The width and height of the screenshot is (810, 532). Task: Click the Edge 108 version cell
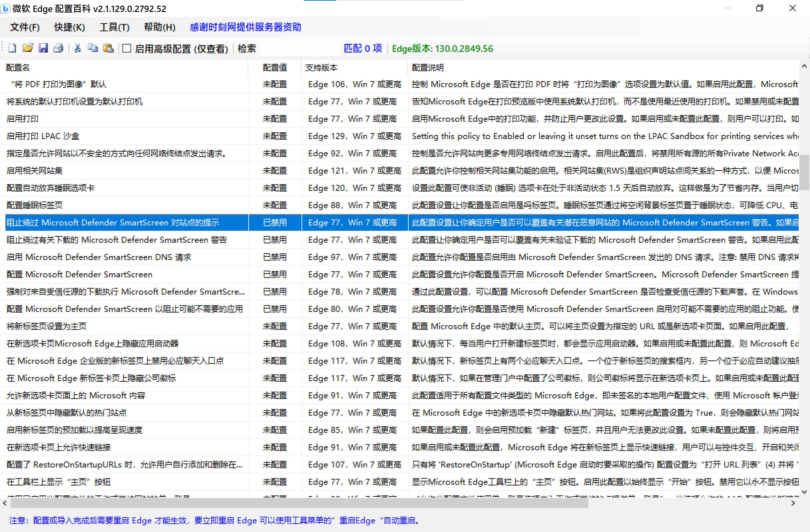point(355,344)
